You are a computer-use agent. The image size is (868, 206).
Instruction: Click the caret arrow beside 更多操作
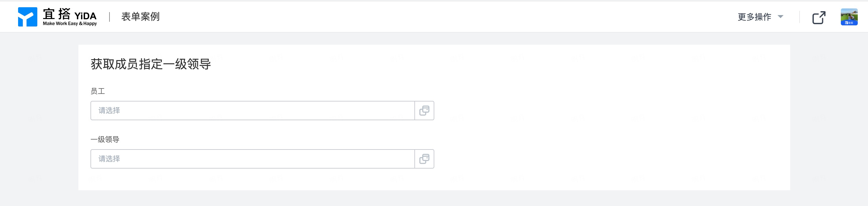[781, 17]
